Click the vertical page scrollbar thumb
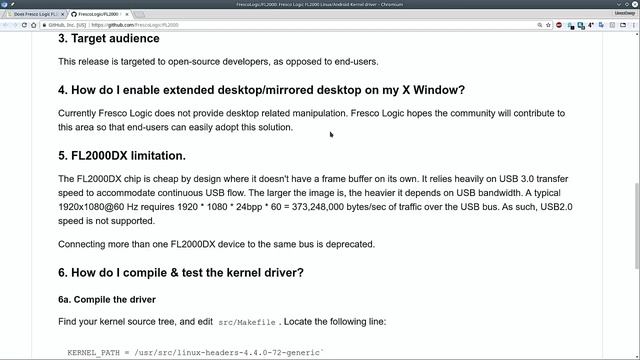This screenshot has height=360, width=640. (x=637, y=226)
